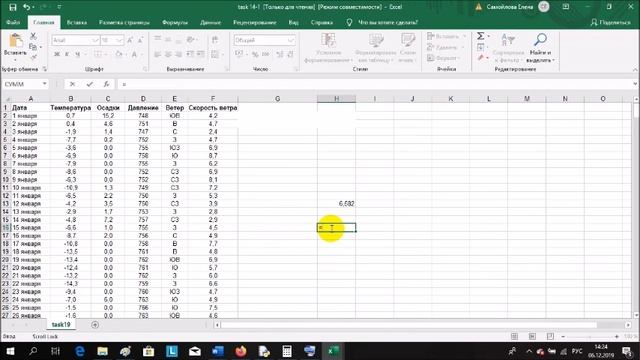
Task: Collapse the ribbon with up chevron
Action: (x=635, y=69)
